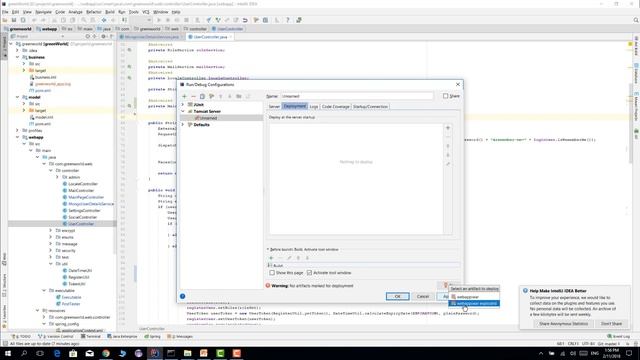The image size is (640, 360).
Task: Select DateTimeUtil class in the tree
Action: (x=80, y=271)
